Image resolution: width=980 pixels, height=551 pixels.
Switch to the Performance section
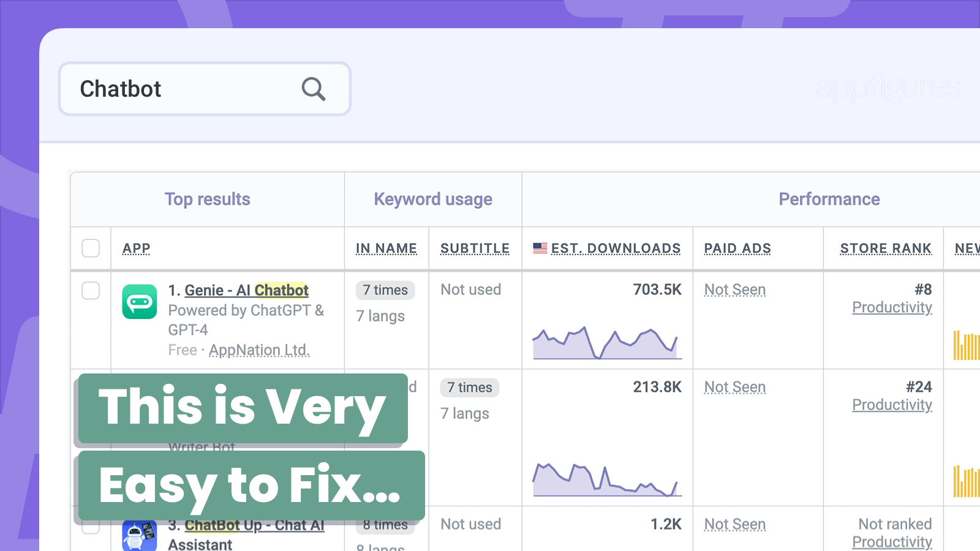click(829, 199)
